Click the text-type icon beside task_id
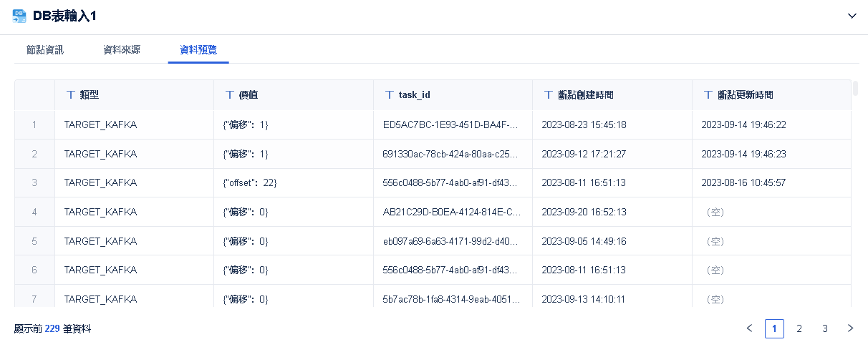Viewport: 868px width, 347px height. (x=390, y=94)
